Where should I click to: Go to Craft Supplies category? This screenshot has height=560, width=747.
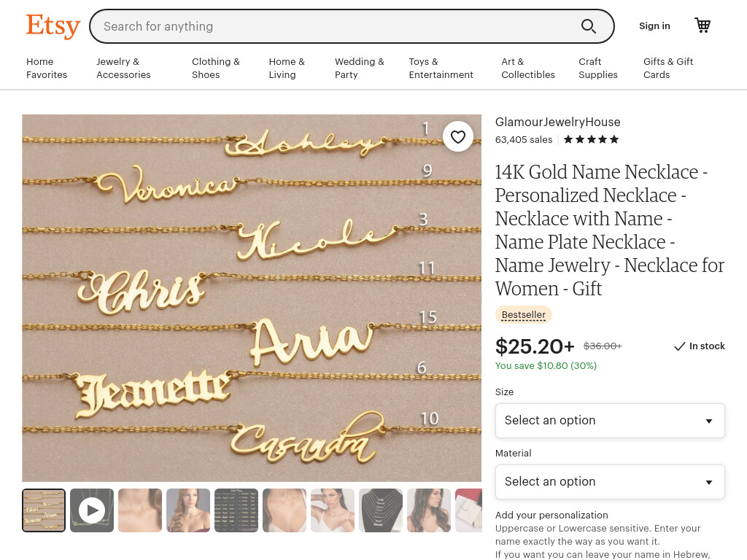click(598, 68)
